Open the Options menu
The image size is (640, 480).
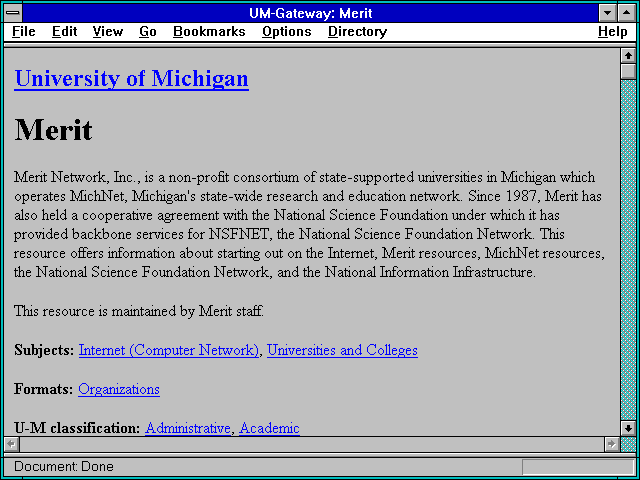(287, 31)
